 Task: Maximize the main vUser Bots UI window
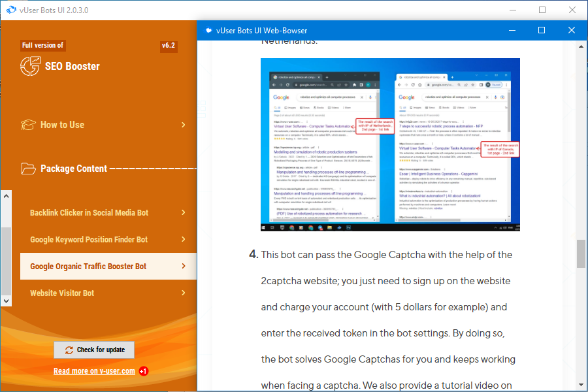pyautogui.click(x=542, y=10)
